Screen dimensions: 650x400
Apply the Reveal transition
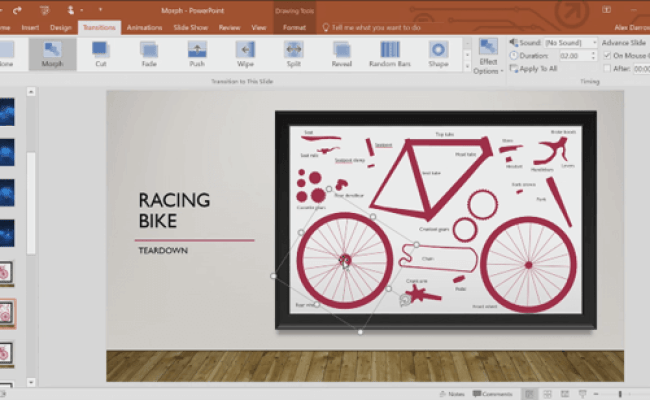tap(342, 54)
